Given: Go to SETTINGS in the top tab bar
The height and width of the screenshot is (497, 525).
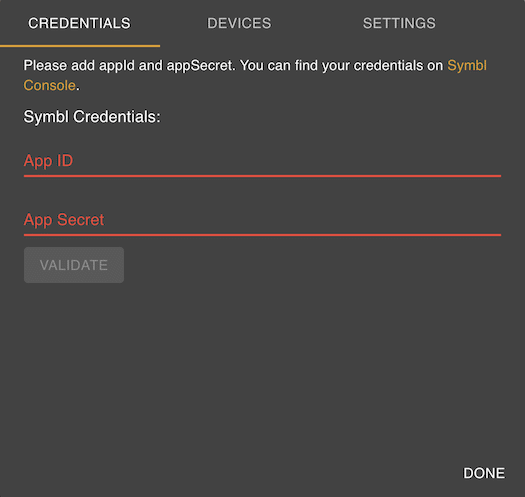Looking at the screenshot, I should 399,23.
